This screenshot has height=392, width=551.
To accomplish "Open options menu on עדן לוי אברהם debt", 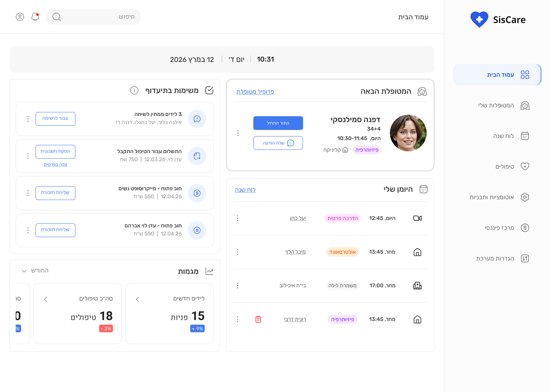I will point(28,230).
